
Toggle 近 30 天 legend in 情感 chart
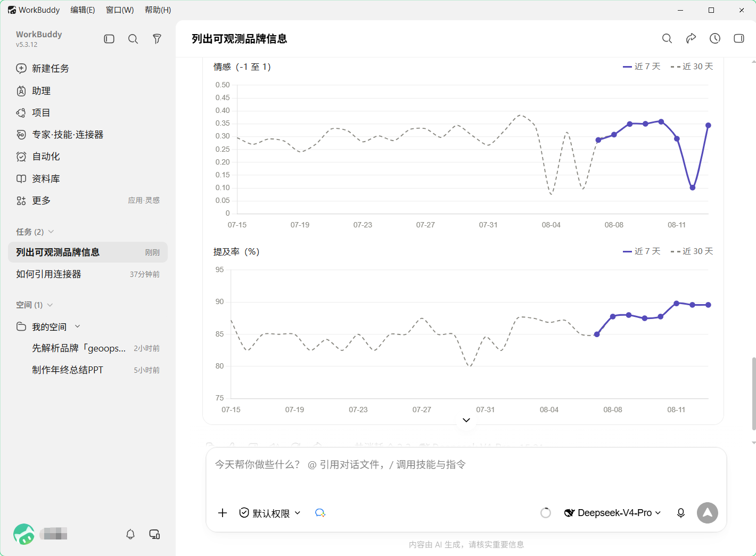coord(692,67)
